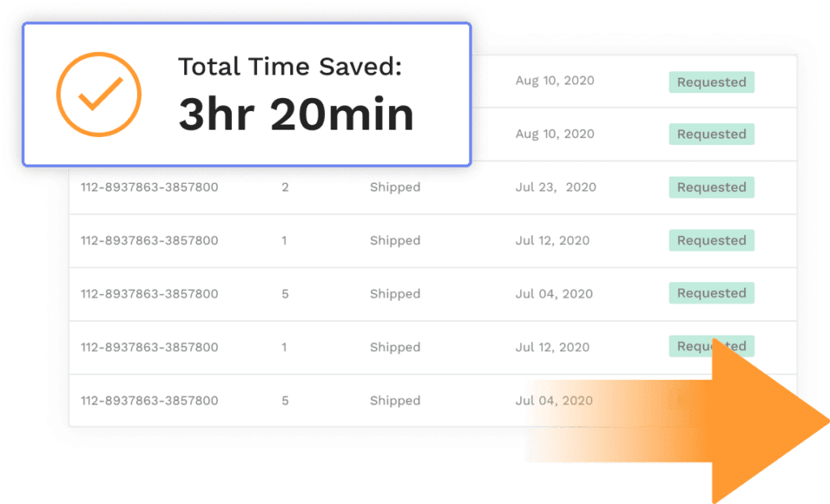This screenshot has height=504, width=830.
Task: Click Requested badge in the upper Jul 12 row
Action: pyautogui.click(x=711, y=241)
